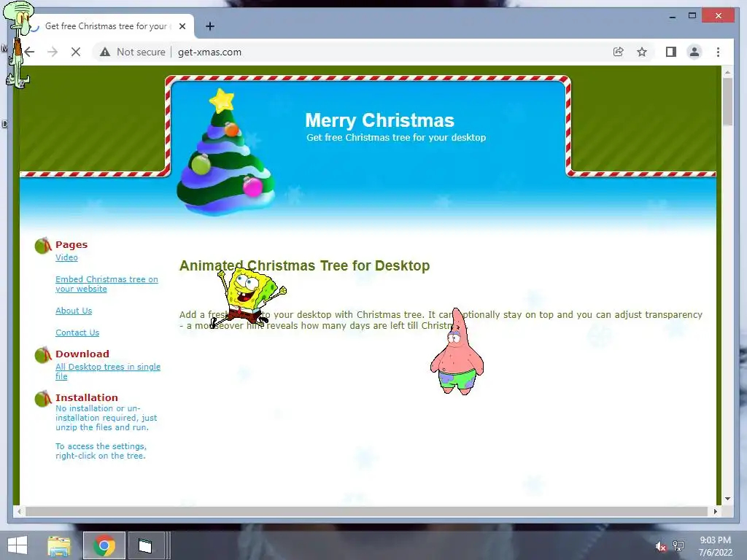Open the Contact Us link
747x560 pixels.
tap(77, 332)
